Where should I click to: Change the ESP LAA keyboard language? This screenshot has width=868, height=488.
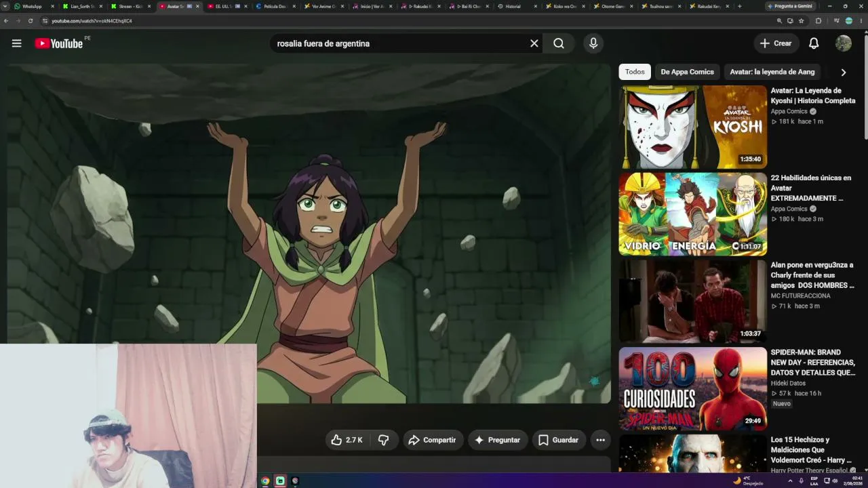[814, 481]
